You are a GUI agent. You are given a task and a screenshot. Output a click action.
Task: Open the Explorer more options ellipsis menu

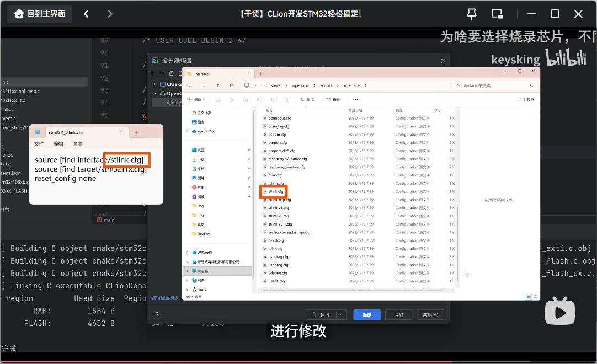355,100
